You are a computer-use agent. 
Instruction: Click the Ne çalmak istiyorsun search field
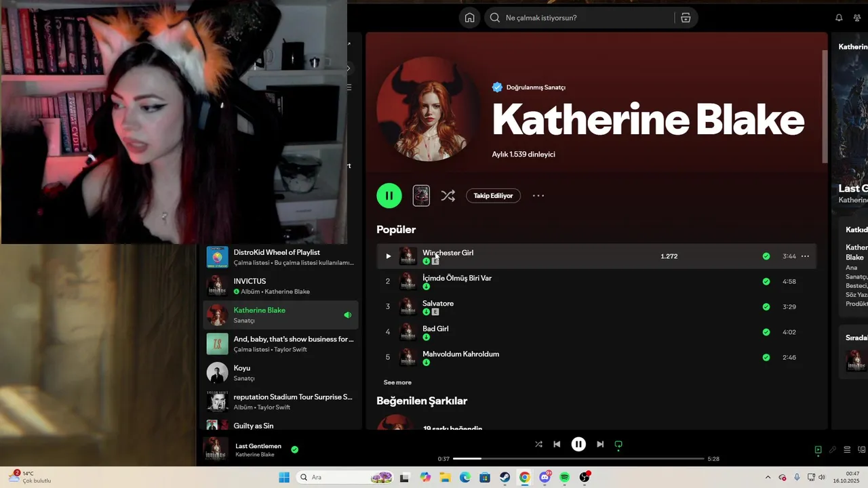pyautogui.click(x=589, y=18)
